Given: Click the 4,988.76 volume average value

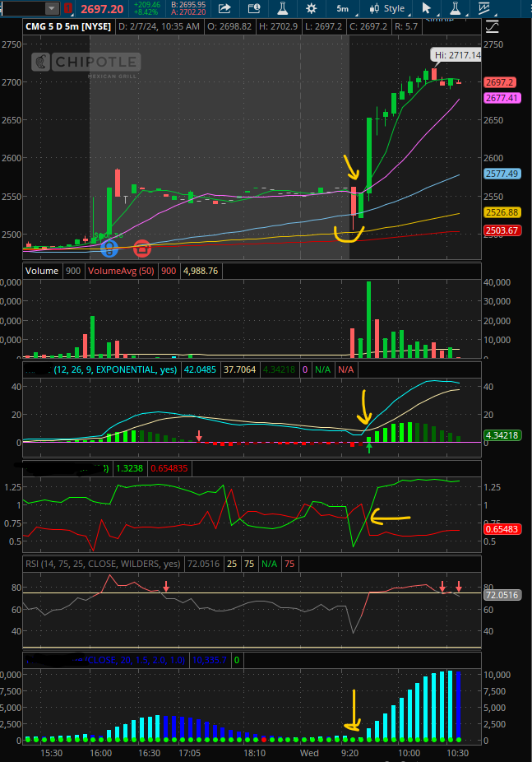Looking at the screenshot, I should click(201, 271).
